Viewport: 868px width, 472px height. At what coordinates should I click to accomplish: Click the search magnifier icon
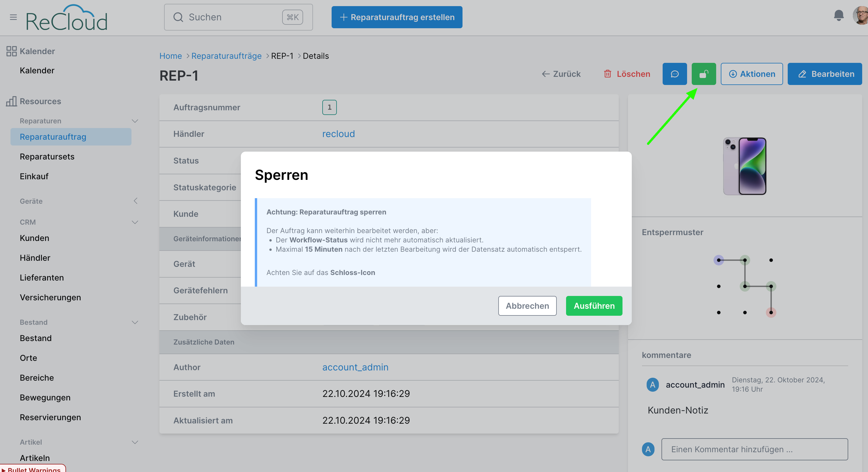click(178, 17)
